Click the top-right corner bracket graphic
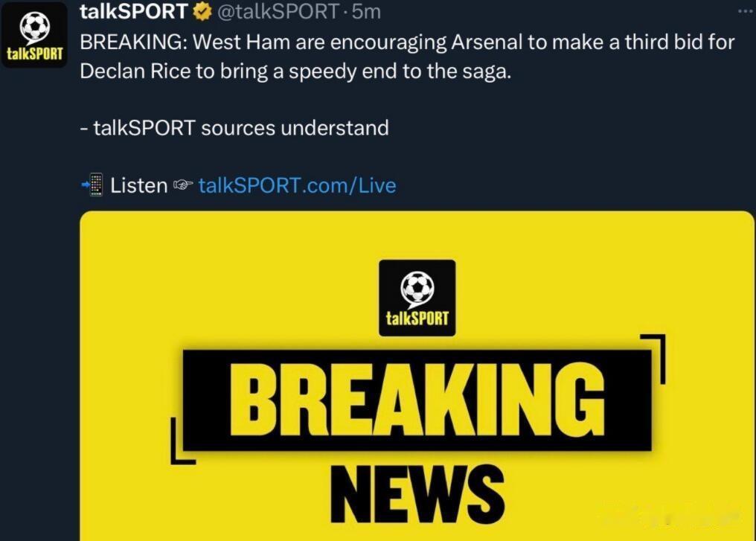This screenshot has height=541, width=756. (654, 358)
